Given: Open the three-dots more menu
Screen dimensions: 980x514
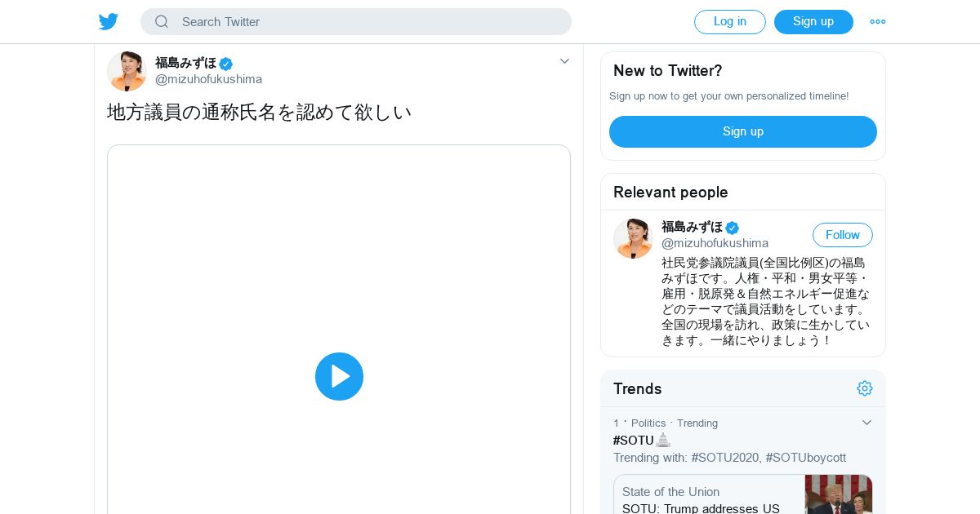Looking at the screenshot, I should pyautogui.click(x=878, y=22).
